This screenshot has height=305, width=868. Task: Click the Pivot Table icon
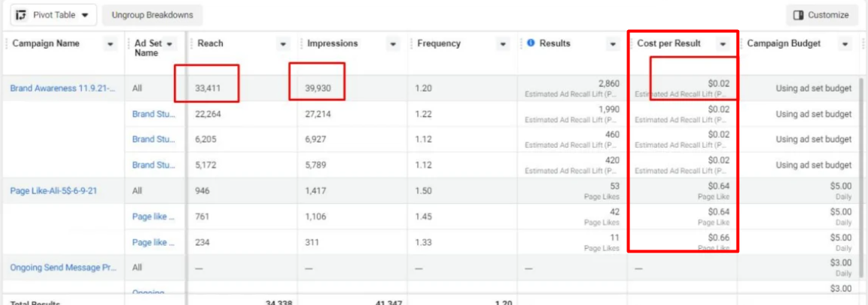(x=20, y=15)
